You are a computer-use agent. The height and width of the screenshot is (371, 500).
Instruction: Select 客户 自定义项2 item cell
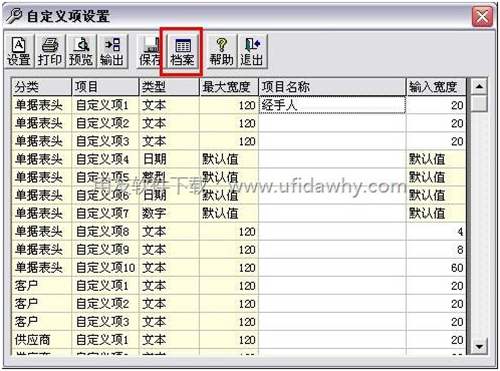[105, 304]
